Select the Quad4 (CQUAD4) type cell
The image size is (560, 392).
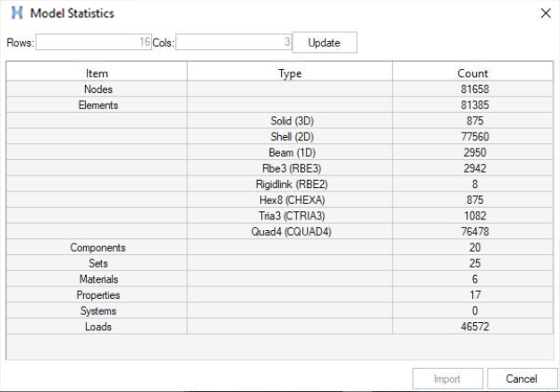pyautogui.click(x=290, y=232)
